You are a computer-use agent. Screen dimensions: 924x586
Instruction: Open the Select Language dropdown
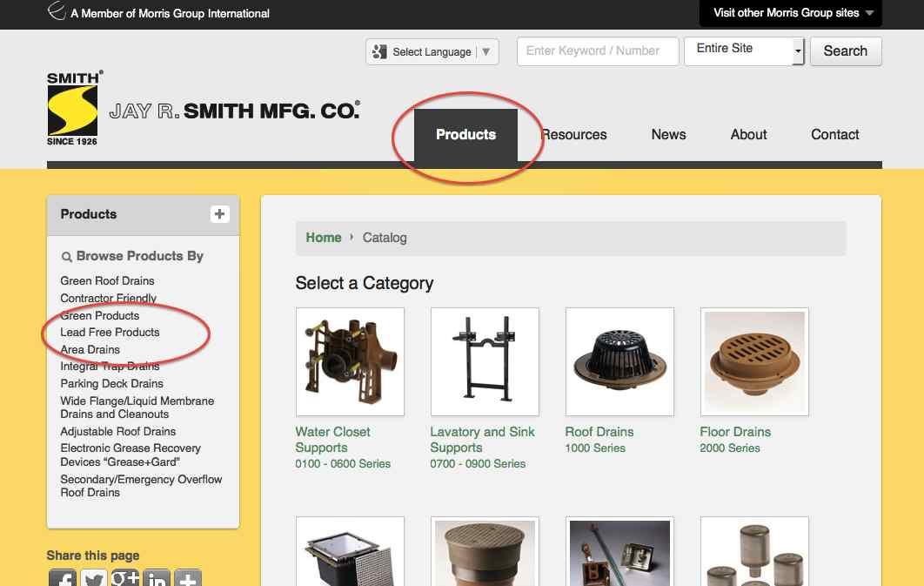click(x=432, y=52)
